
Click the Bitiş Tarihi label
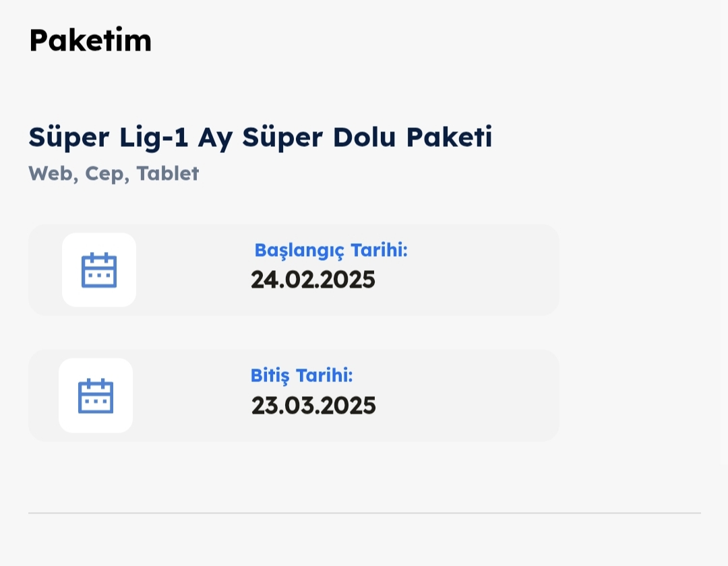[302, 375]
